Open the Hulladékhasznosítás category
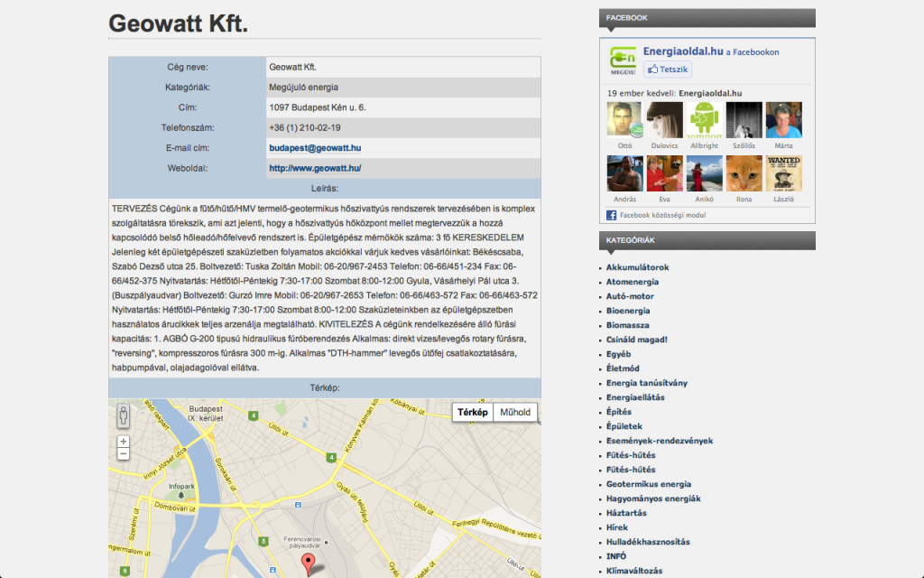Image resolution: width=924 pixels, height=578 pixels. point(648,542)
